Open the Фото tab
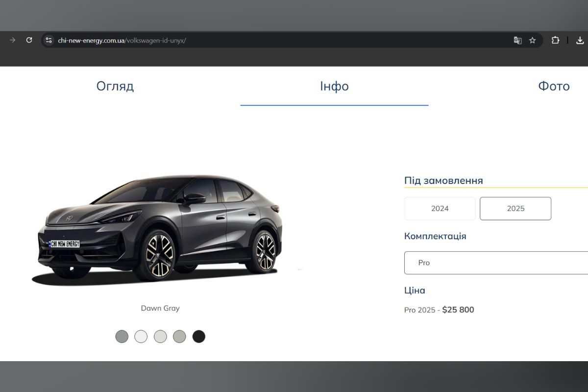 554,86
